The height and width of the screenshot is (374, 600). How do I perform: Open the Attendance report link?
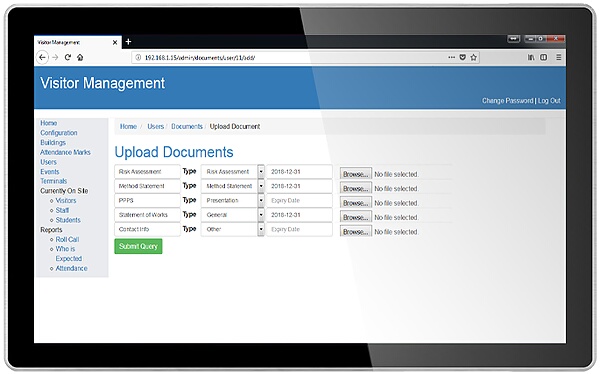(x=72, y=268)
